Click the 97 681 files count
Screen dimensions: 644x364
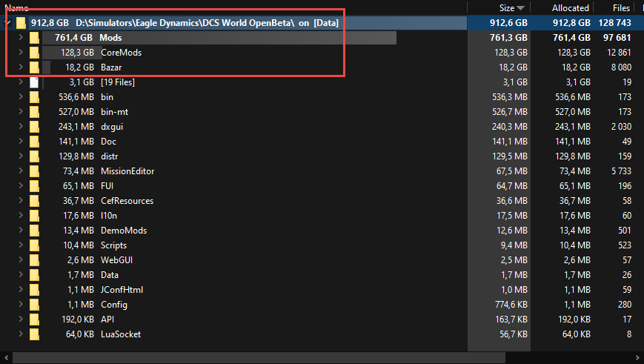point(617,38)
